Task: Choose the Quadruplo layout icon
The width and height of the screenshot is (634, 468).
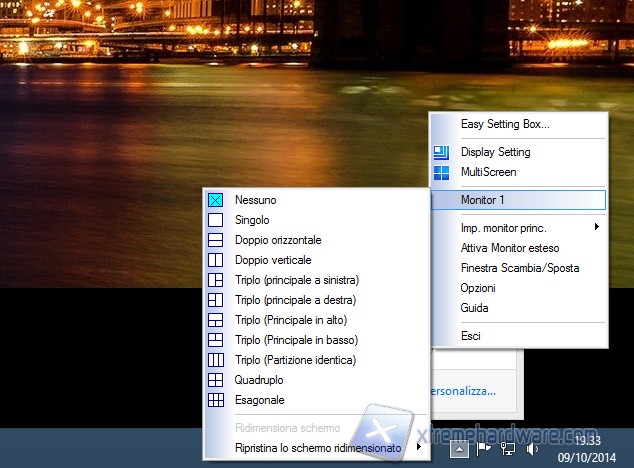Action: [x=215, y=380]
